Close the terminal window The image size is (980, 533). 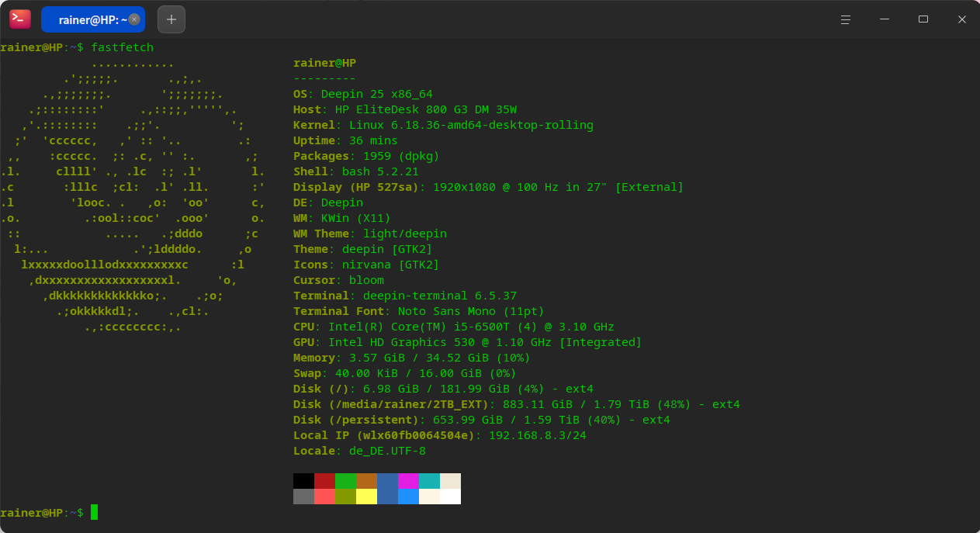click(x=961, y=19)
